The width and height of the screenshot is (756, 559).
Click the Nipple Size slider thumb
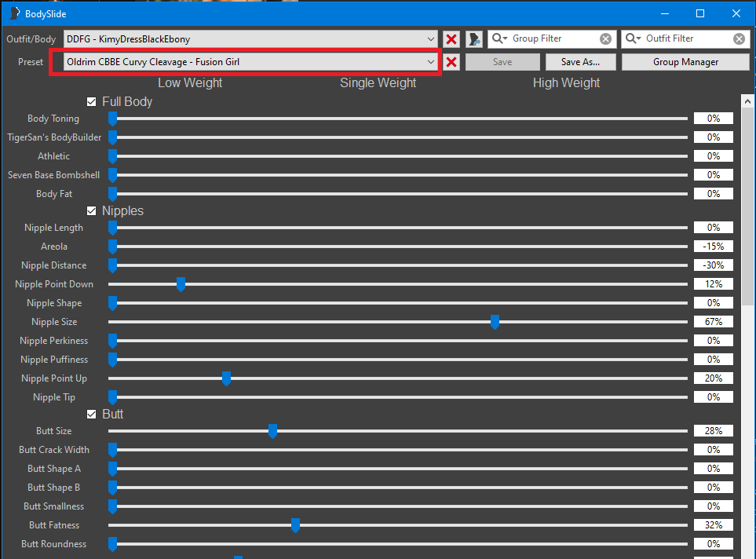[495, 322]
